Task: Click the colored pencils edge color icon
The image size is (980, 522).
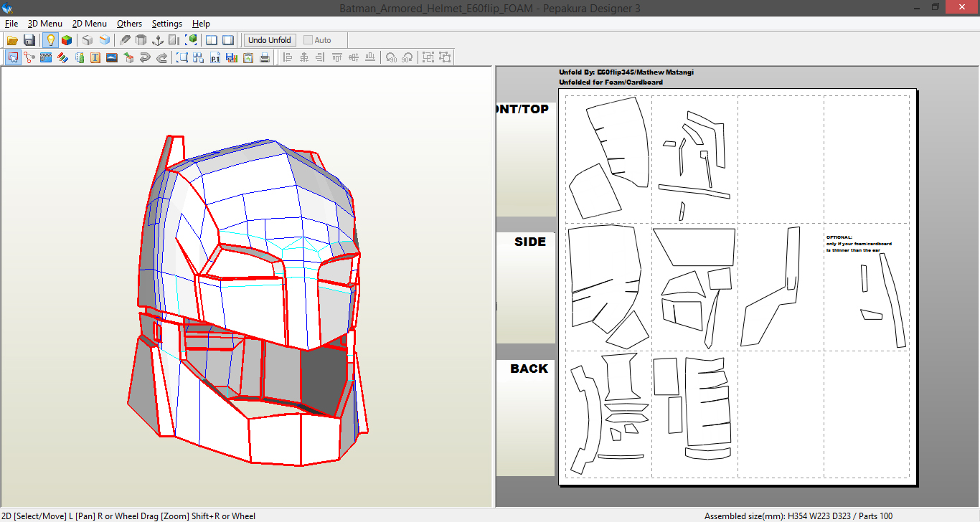Action: pyautogui.click(x=62, y=57)
